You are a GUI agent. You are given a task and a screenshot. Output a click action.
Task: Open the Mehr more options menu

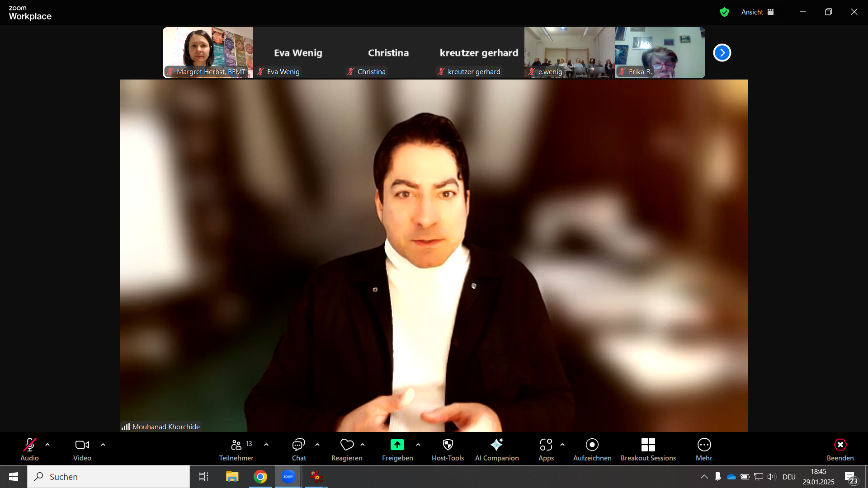point(704,450)
